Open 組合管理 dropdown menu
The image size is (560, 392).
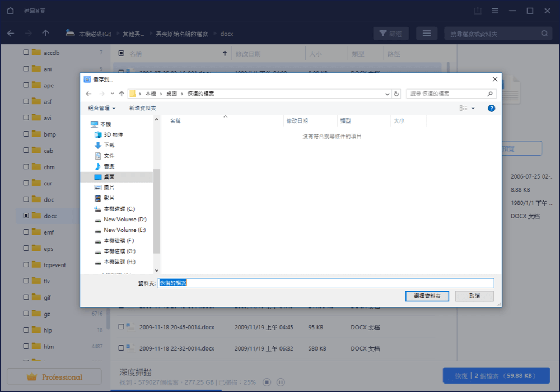(x=102, y=108)
